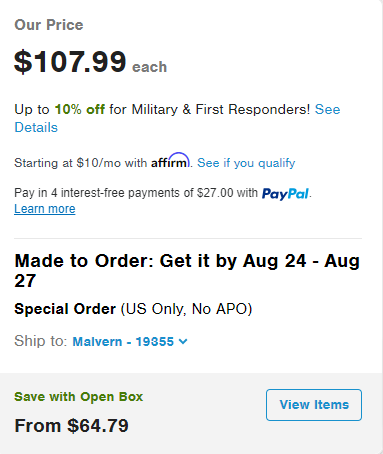Click the PayPal logo

point(285,194)
